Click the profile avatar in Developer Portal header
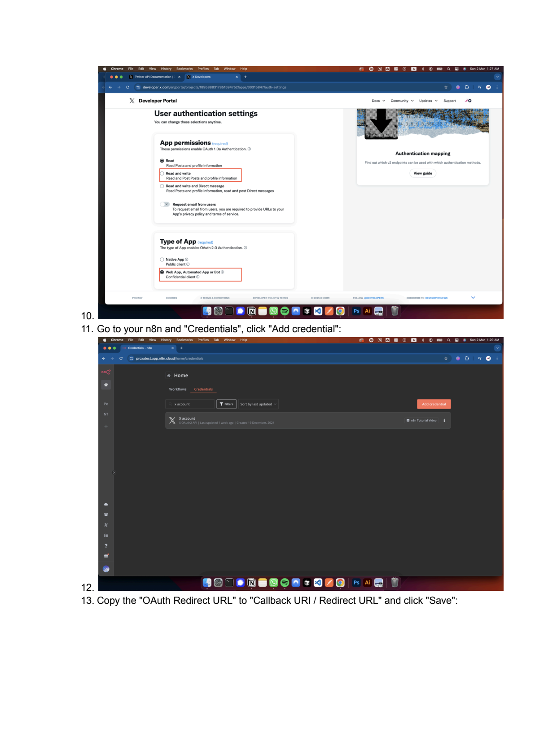 click(x=468, y=101)
